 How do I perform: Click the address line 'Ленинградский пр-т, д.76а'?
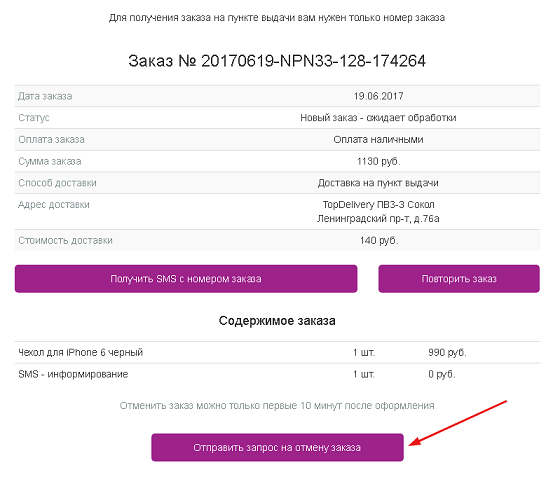click(378, 219)
